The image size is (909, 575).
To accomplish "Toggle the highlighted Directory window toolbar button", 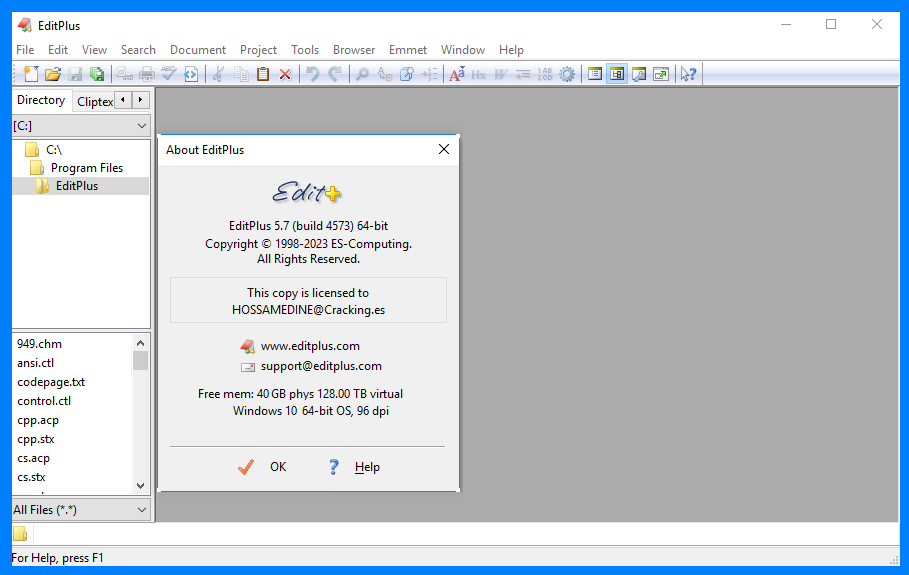I will tap(617, 74).
